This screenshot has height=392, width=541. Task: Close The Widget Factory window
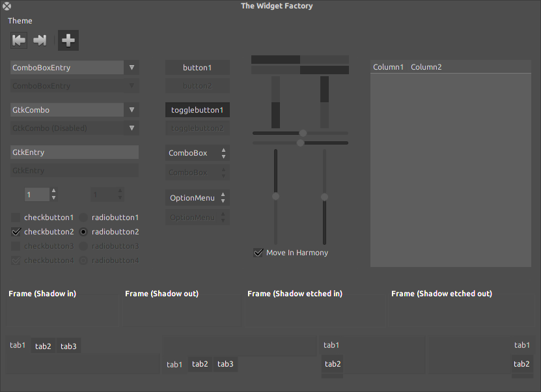pos(7,7)
